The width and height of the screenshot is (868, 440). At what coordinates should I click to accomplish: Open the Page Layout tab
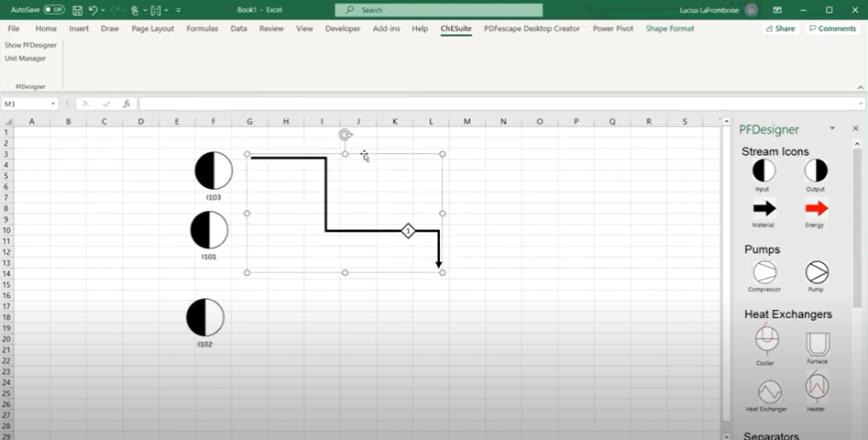pyautogui.click(x=153, y=28)
